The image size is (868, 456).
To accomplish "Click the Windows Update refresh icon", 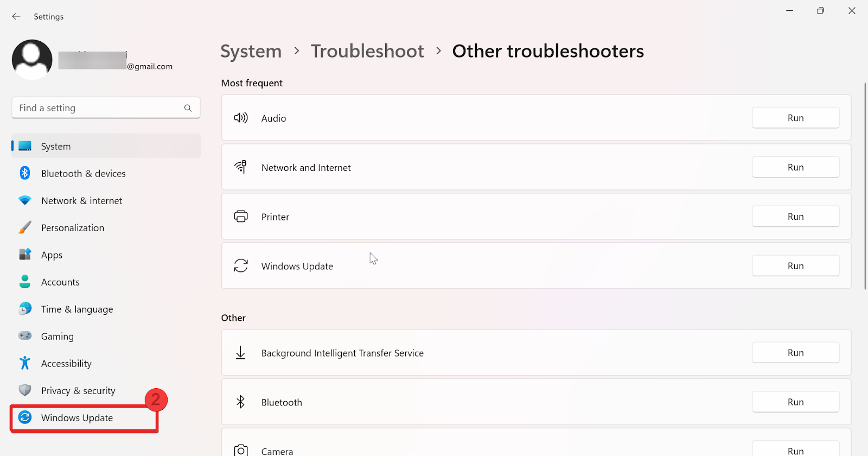I will 241,265.
